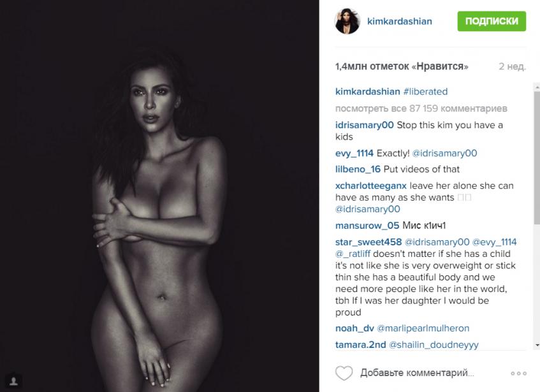Click the heart like icon

[x=344, y=373]
